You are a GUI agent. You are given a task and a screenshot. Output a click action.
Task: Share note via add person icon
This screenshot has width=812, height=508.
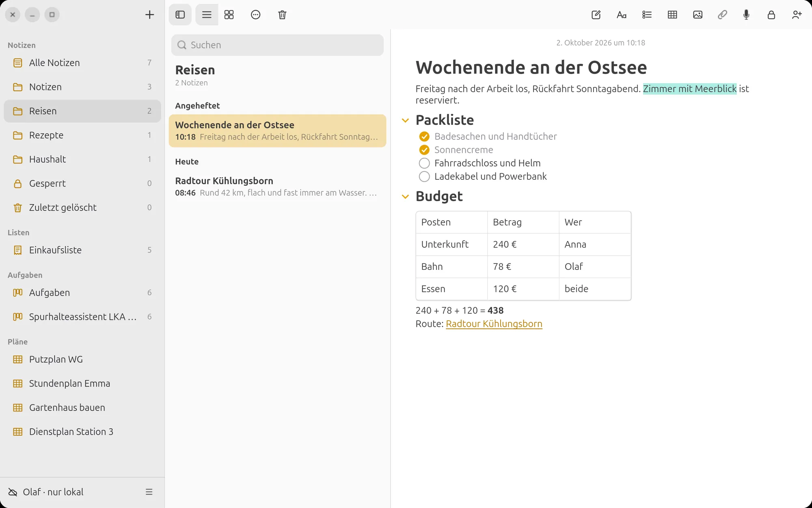[797, 15]
